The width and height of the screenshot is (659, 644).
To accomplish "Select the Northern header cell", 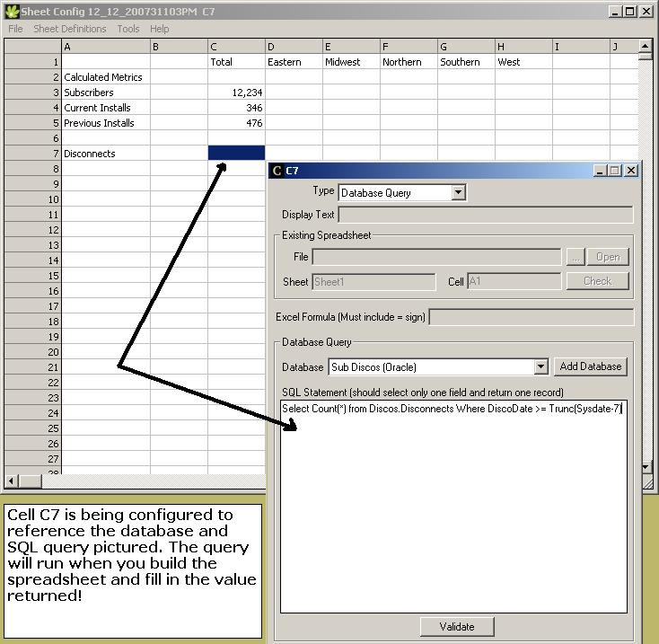I will click(x=409, y=62).
